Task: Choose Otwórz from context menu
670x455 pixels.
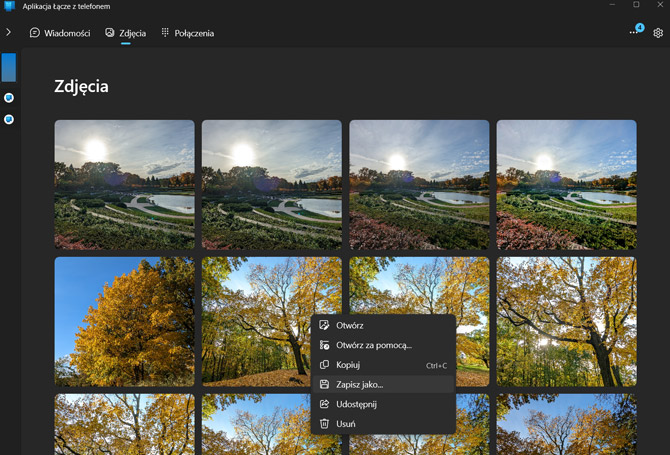Action: [383, 326]
